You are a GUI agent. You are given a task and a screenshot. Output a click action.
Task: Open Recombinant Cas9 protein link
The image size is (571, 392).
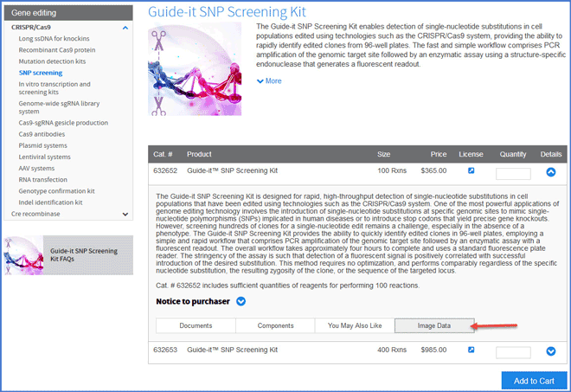(x=57, y=50)
